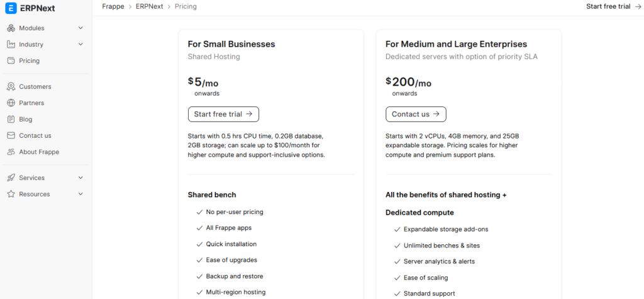Click the Services rocket icon
Viewport: 644px width, 299px height.
11,178
